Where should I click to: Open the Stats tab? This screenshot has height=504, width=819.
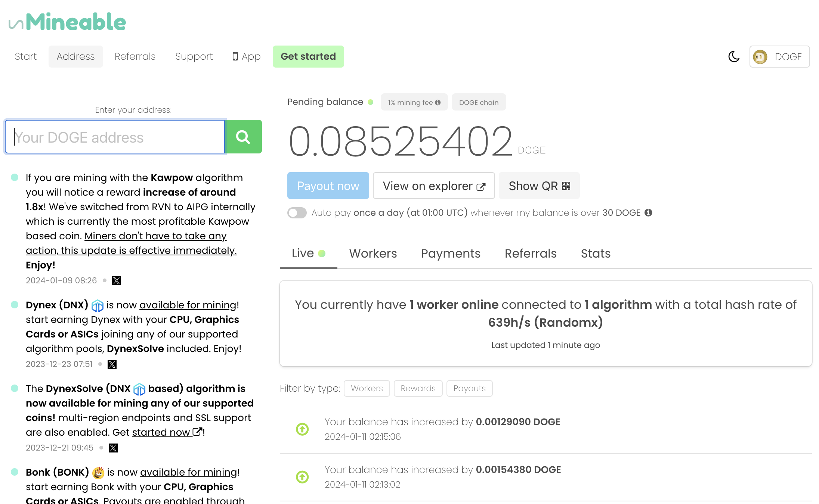pos(596,253)
